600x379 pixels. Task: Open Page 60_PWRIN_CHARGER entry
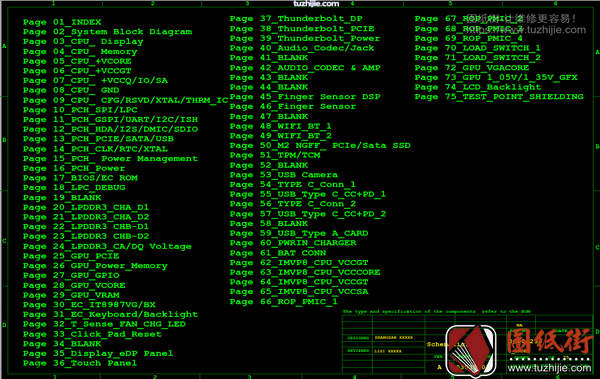293,243
